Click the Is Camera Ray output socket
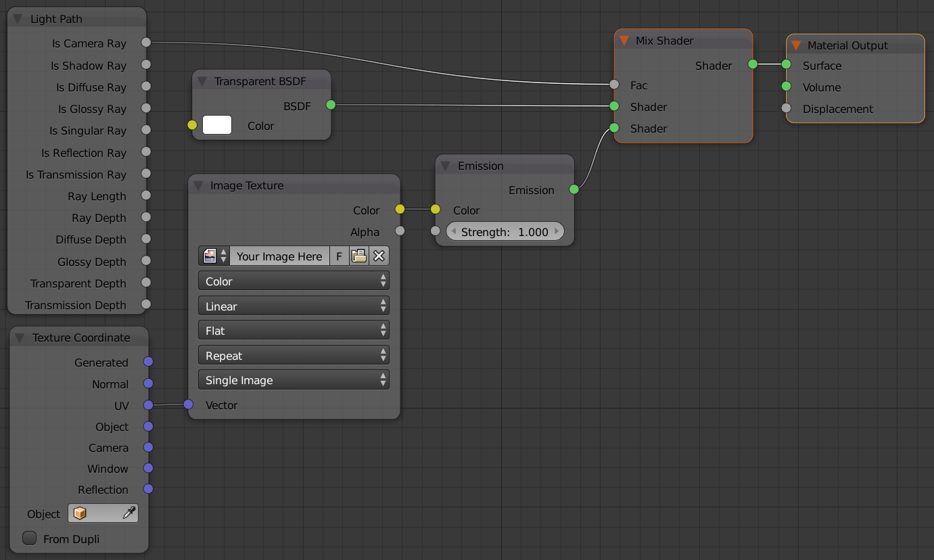The height and width of the screenshot is (560, 934). click(x=146, y=42)
